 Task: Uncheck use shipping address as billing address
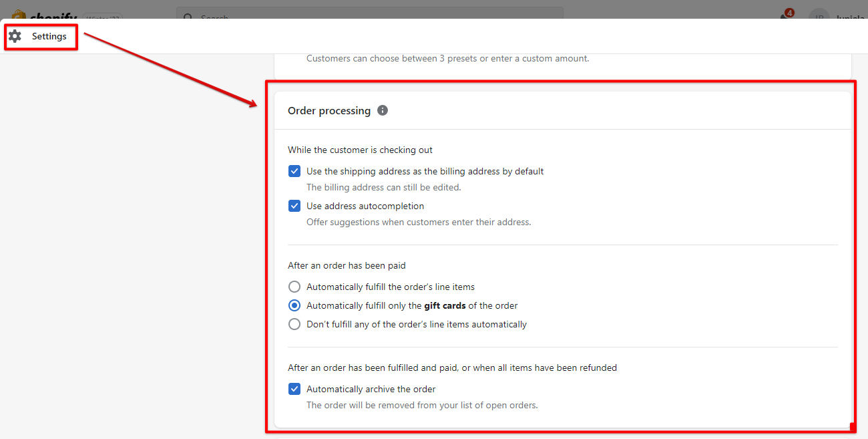pos(294,171)
